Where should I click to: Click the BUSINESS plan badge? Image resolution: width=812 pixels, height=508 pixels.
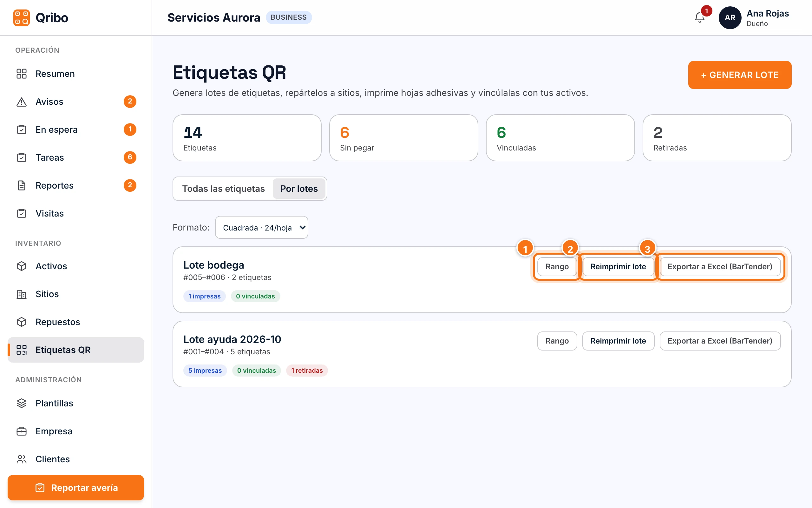[289, 17]
